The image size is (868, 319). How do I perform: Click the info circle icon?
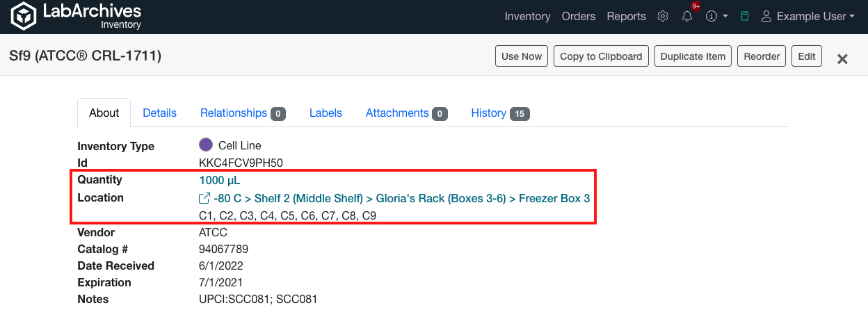click(711, 16)
